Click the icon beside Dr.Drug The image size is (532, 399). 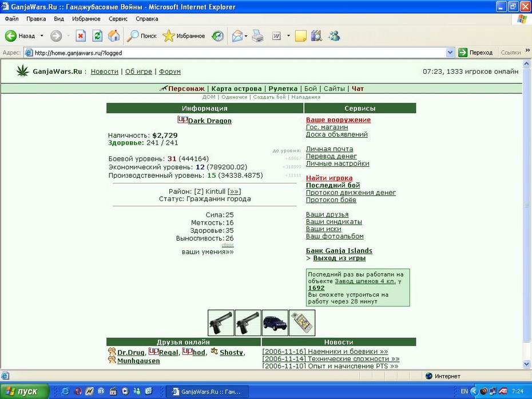tap(112, 352)
